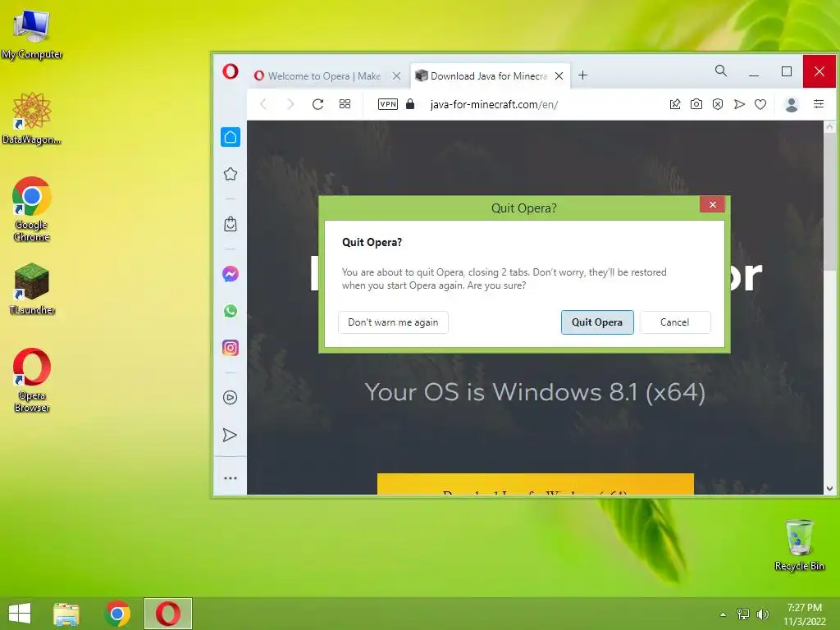Open Messenger in Opera sidebar

pos(231,274)
